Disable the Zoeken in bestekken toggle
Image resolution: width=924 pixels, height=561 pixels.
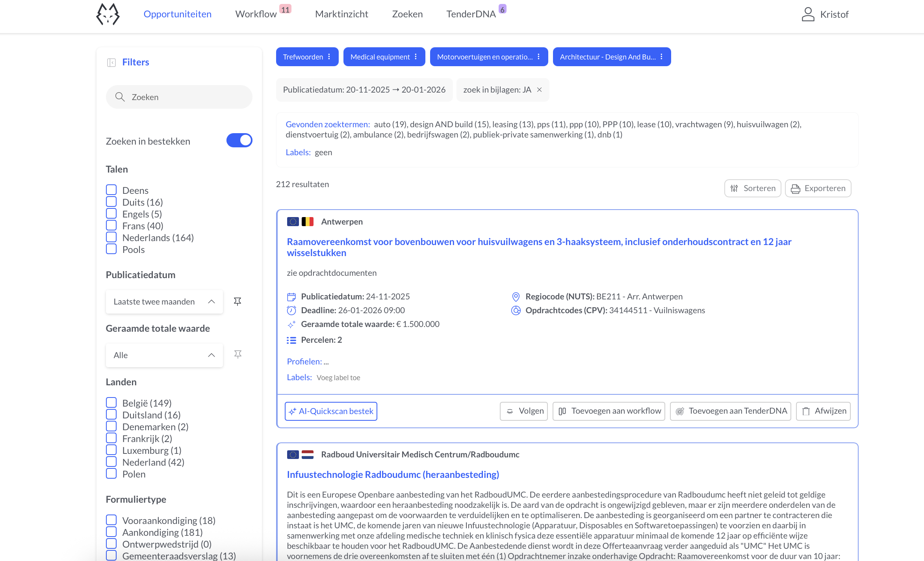coord(239,140)
